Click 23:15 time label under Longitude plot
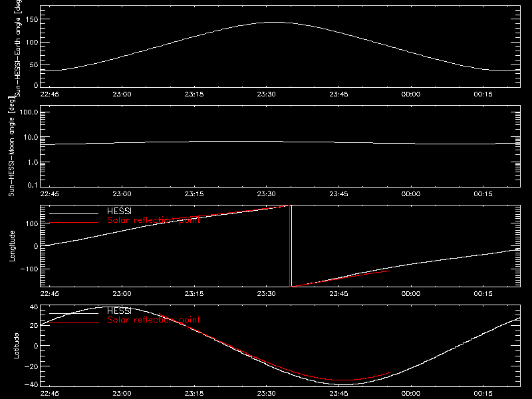The height and width of the screenshot is (399, 532). pyautogui.click(x=194, y=293)
